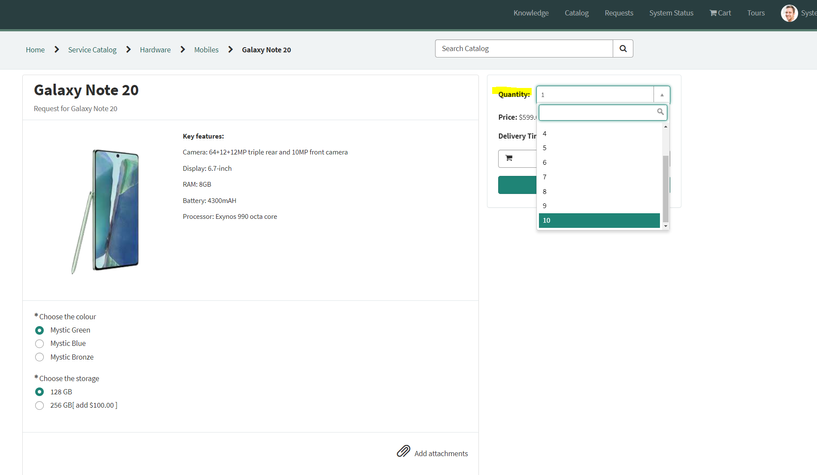This screenshot has width=817, height=475.
Task: Pick quantity 10 from the list
Action: click(x=599, y=220)
